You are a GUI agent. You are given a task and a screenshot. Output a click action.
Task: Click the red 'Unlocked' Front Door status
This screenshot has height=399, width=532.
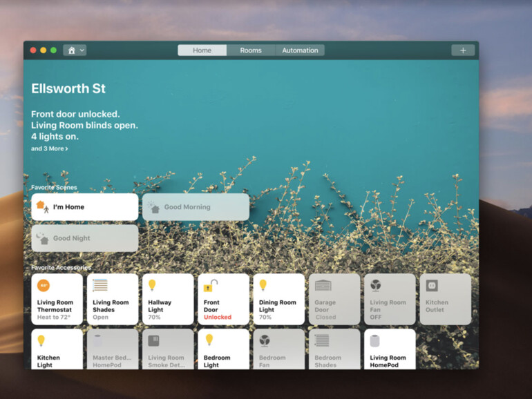[x=218, y=318]
